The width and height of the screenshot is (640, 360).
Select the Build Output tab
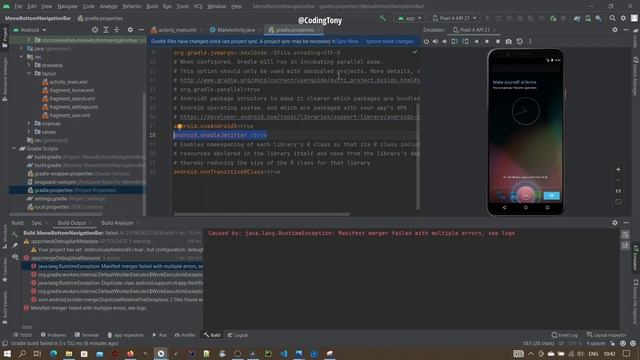pyautogui.click(x=72, y=223)
